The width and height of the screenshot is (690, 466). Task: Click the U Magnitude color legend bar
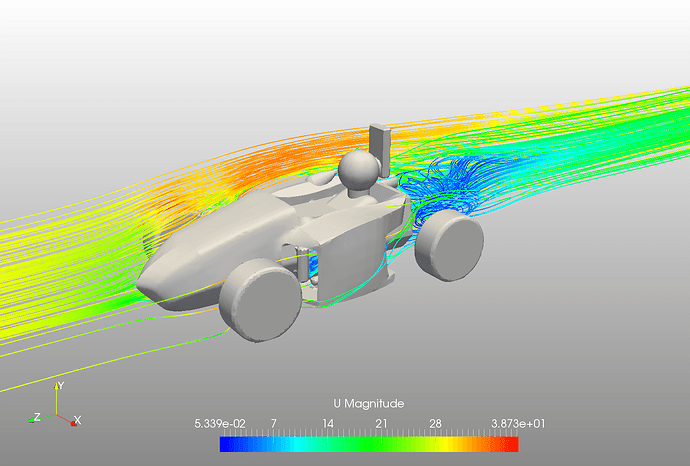(369, 444)
